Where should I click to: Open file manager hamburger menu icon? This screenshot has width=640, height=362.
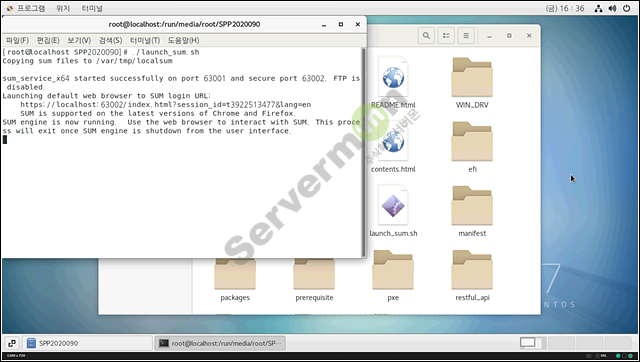pos(466,36)
